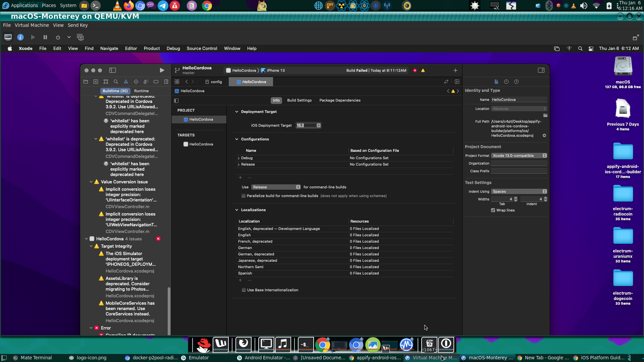
Task: Click the Run play button in Xcode toolbar
Action: click(162, 70)
